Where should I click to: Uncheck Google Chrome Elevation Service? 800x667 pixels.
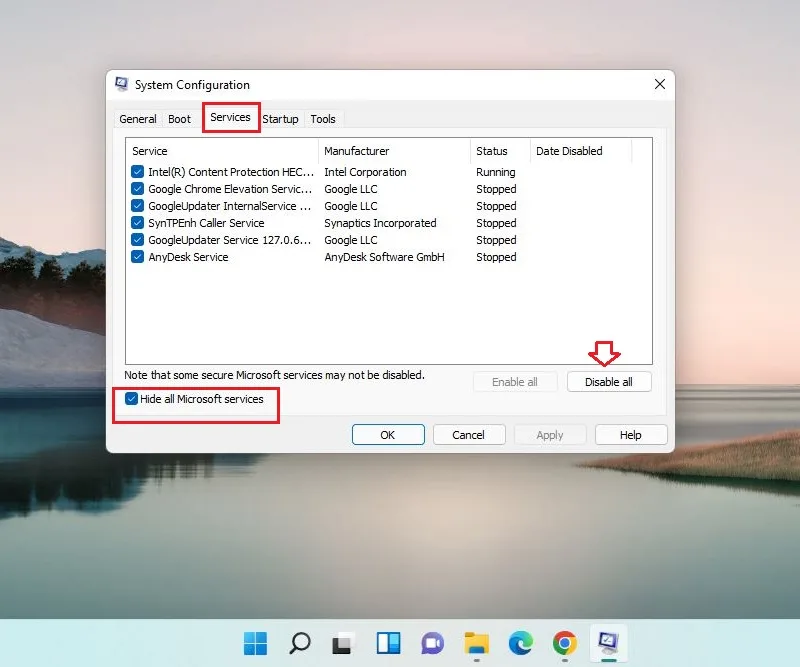(137, 189)
